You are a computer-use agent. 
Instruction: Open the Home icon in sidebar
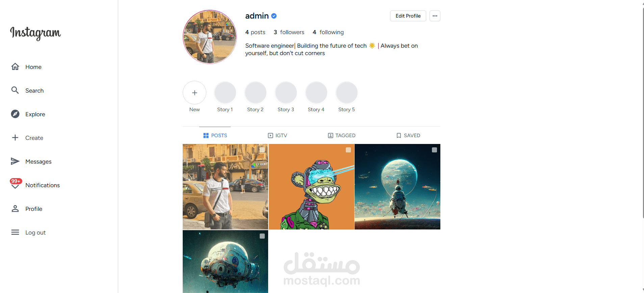point(15,67)
